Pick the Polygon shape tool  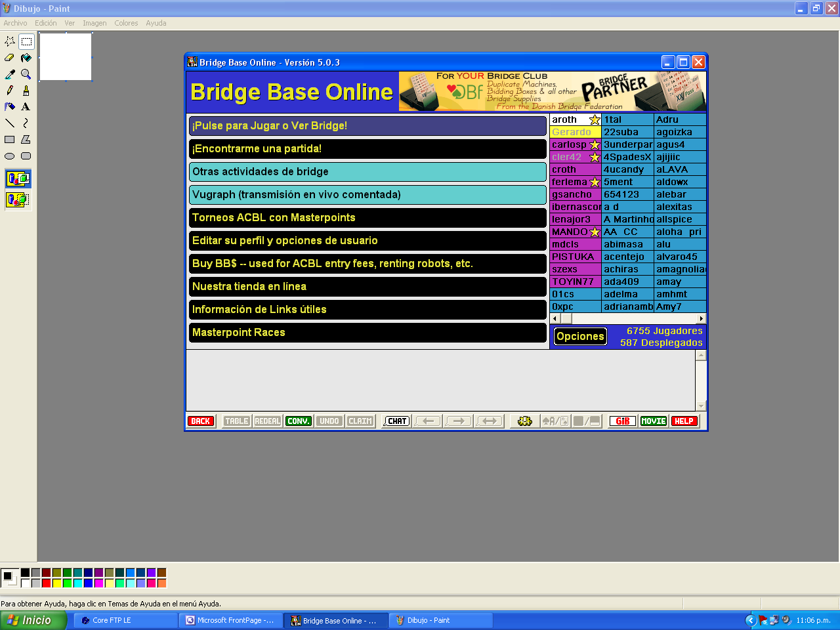tap(26, 140)
